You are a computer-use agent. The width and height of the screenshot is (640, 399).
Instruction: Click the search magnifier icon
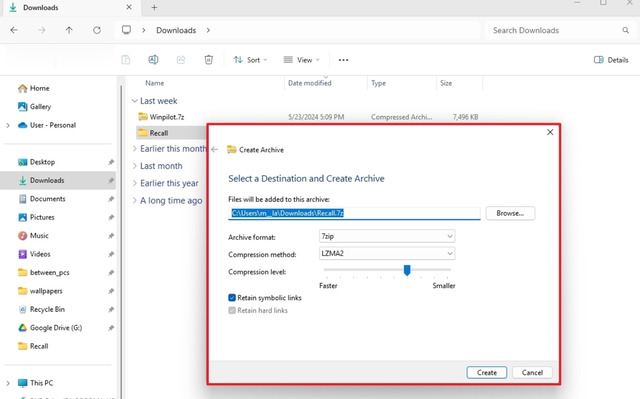point(625,30)
